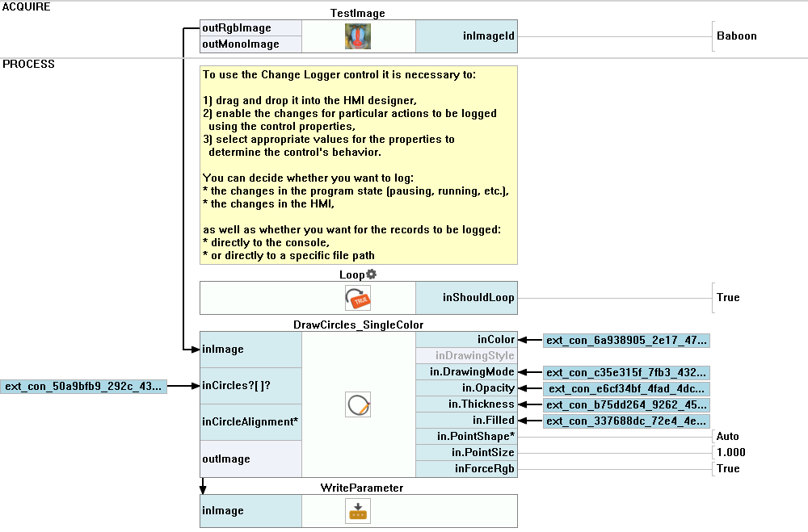Screen dimensions: 808x532
Task: Click the TestImage baboon thumbnail icon
Action: (357, 36)
